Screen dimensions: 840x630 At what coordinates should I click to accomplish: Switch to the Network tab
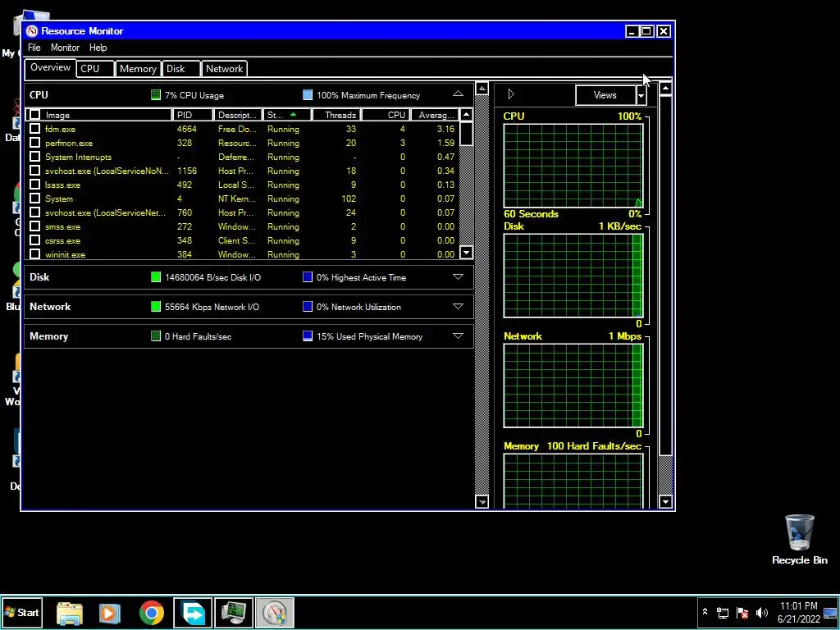(x=225, y=69)
